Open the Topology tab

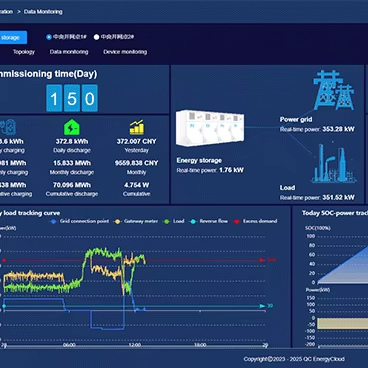click(24, 52)
